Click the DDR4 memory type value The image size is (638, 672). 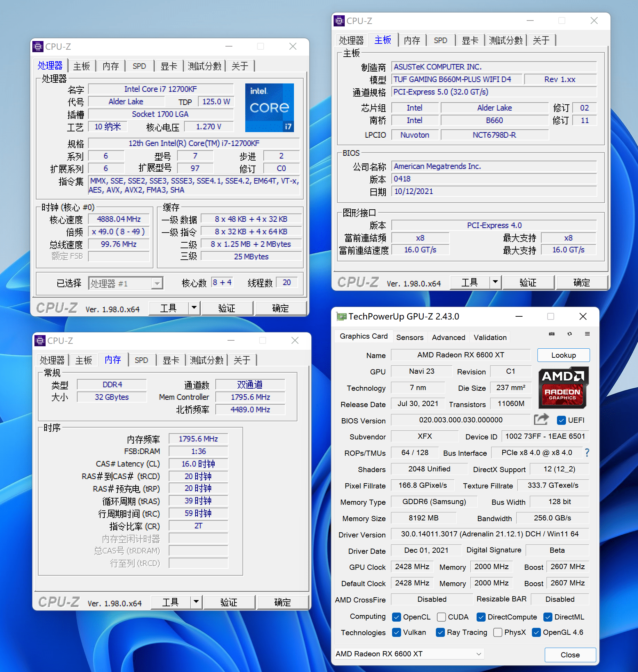tap(112, 384)
